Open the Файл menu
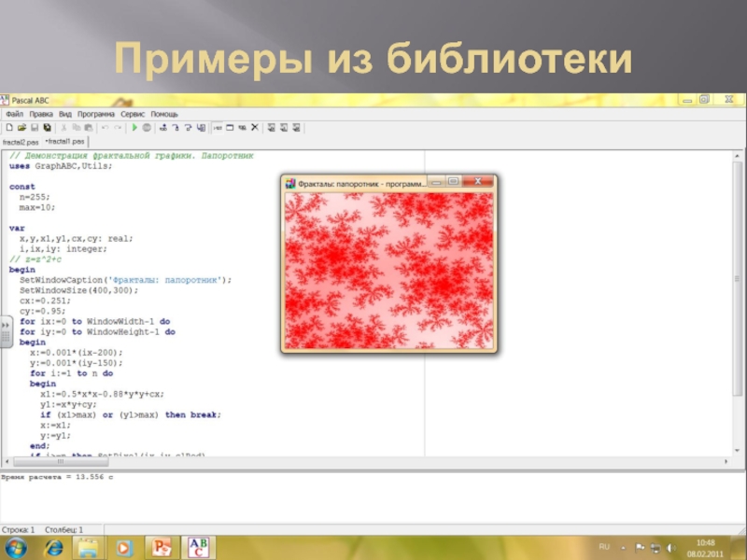747x560 pixels. point(13,114)
